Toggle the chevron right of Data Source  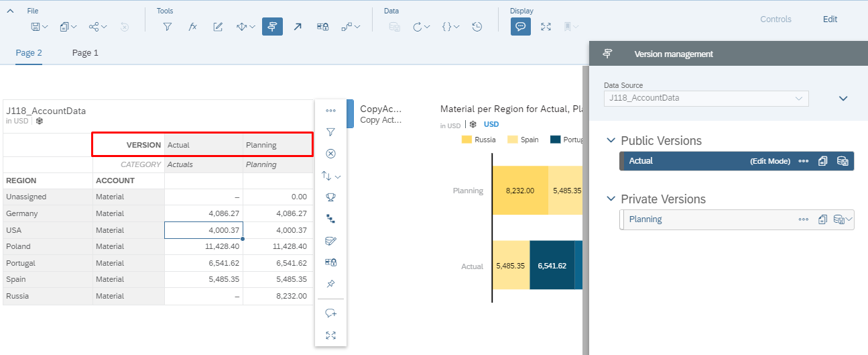pyautogui.click(x=843, y=99)
